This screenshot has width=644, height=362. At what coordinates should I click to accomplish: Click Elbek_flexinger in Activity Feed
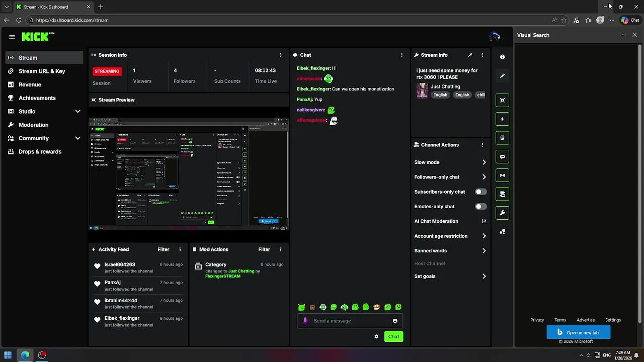122,318
